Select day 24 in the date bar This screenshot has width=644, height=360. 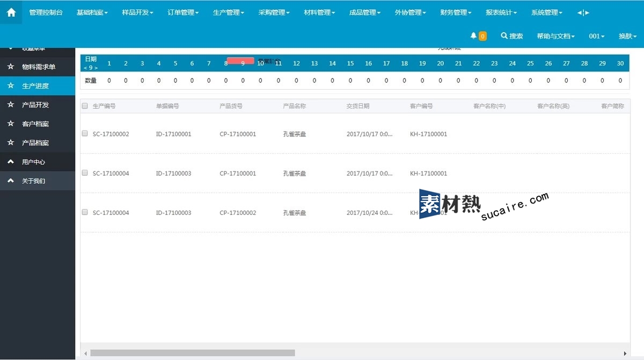[x=513, y=63]
